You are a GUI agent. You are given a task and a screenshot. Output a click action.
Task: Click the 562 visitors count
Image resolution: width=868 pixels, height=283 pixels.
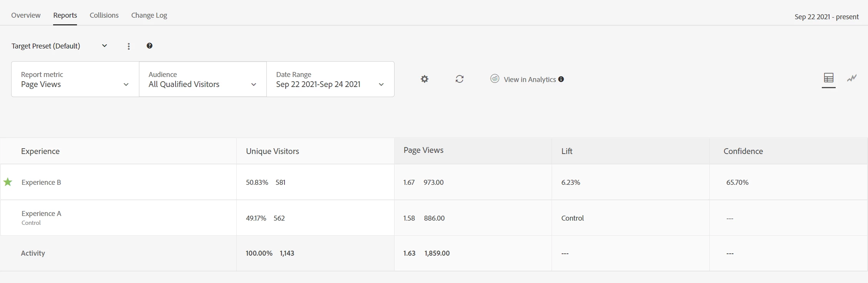pyautogui.click(x=279, y=218)
